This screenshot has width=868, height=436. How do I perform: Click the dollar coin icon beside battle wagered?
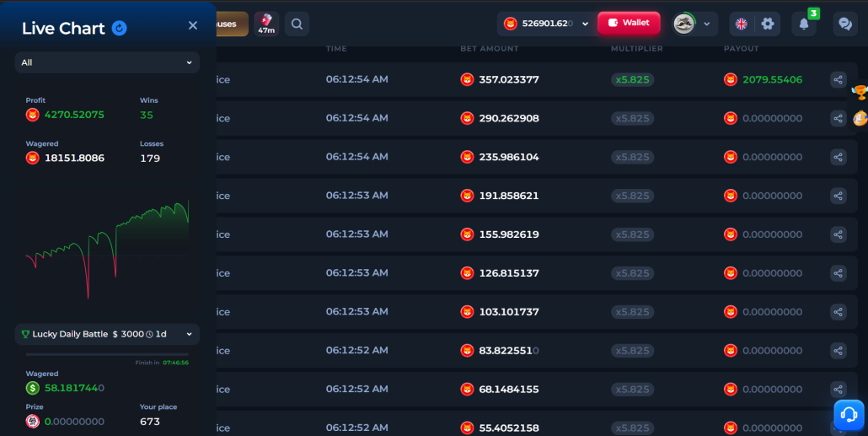click(33, 389)
